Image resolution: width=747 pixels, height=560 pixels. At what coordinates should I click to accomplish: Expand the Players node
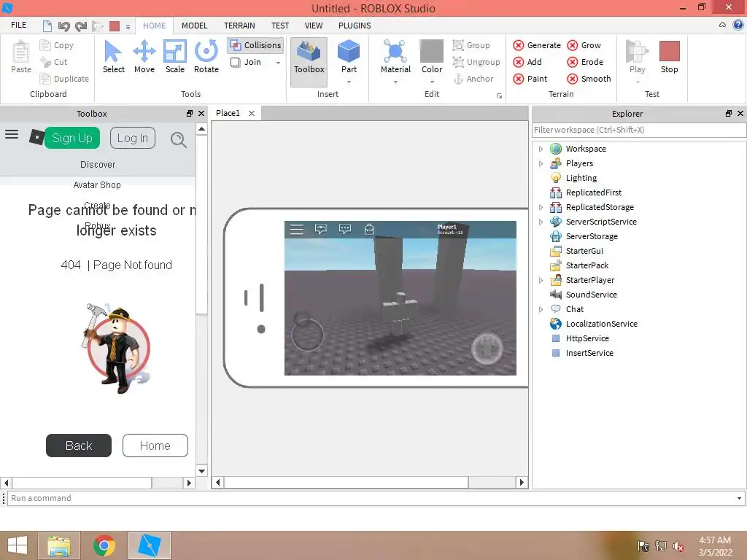pyautogui.click(x=541, y=163)
